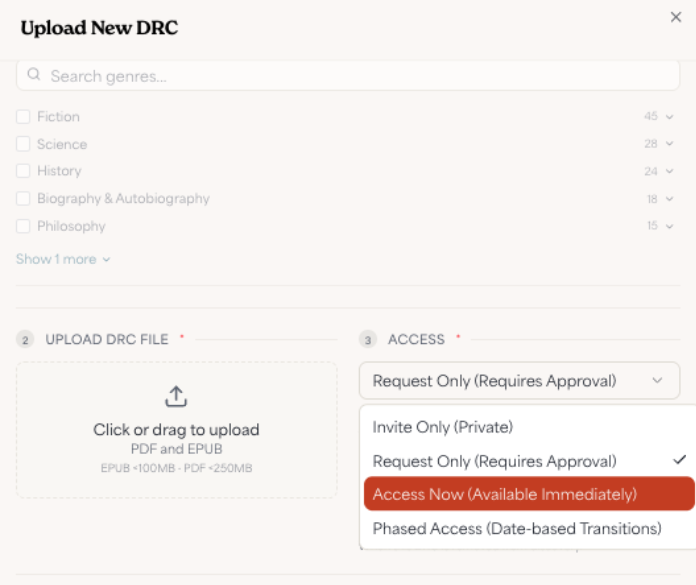Expand the Fiction subgenres chevron
The image size is (696, 585).
coord(669,117)
